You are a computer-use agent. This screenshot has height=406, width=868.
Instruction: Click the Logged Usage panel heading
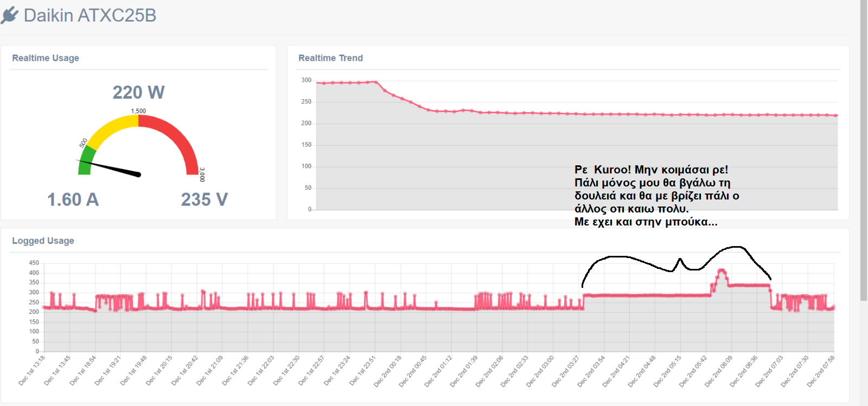point(43,241)
